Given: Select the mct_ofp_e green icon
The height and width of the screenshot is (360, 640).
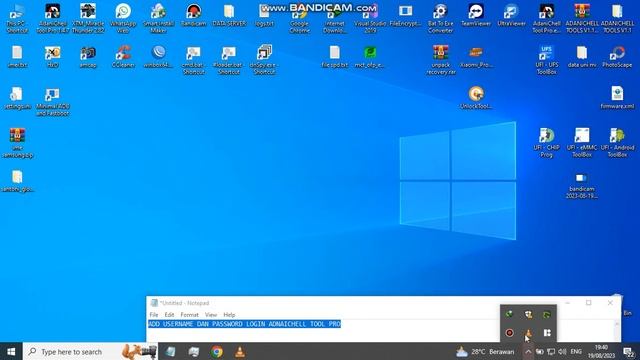Looking at the screenshot, I should (x=370, y=56).
